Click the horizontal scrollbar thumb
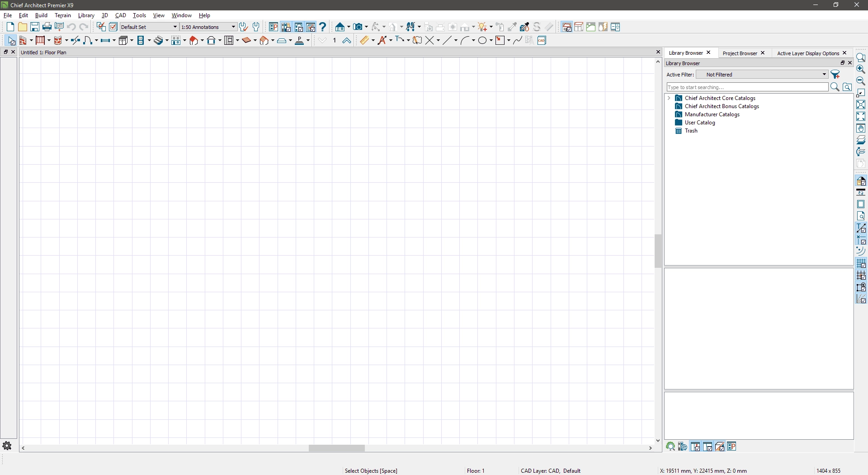The image size is (868, 475). [x=337, y=448]
